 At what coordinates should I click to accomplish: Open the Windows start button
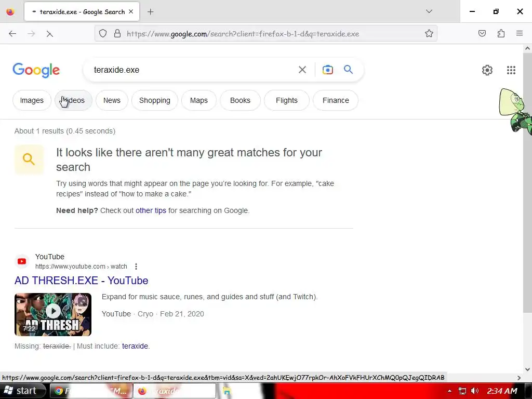[22, 391]
